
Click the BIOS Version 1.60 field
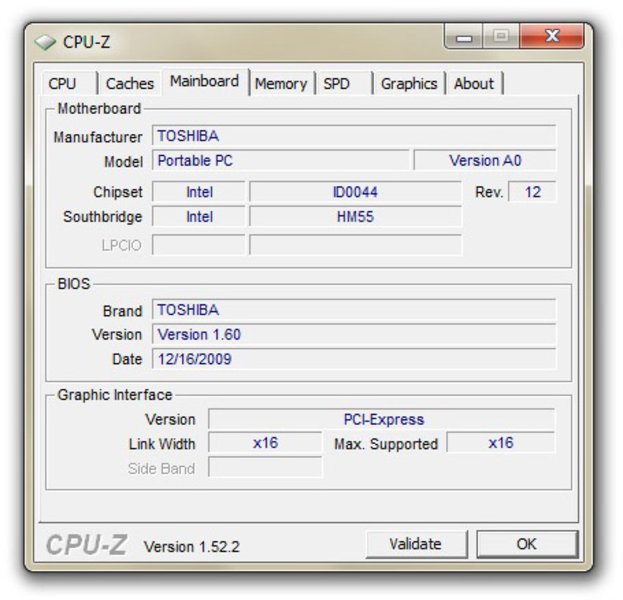pyautogui.click(x=354, y=335)
